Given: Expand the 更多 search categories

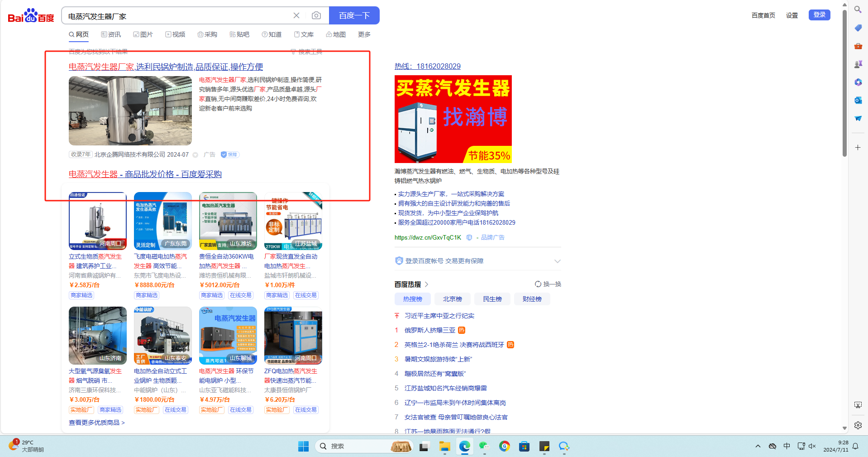Looking at the screenshot, I should [x=364, y=34].
